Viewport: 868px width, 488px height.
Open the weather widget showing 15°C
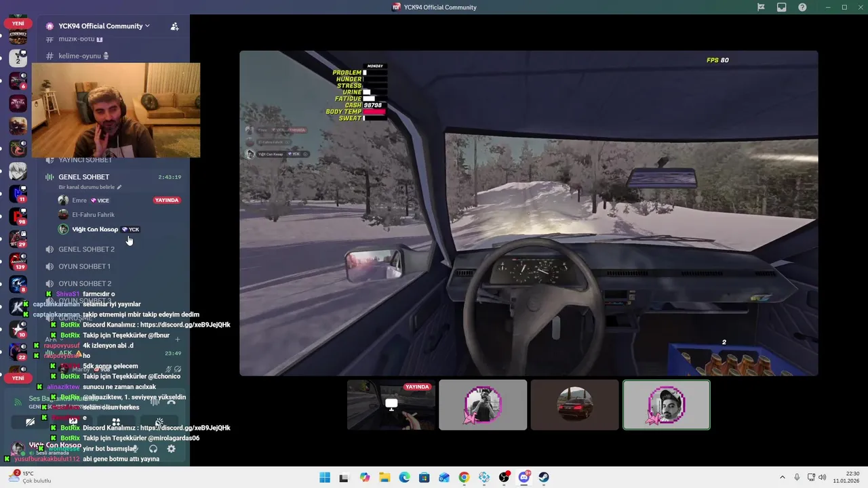point(30,477)
